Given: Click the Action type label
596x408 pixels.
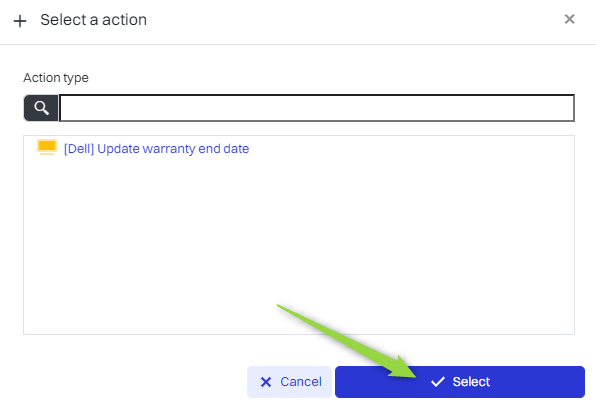Looking at the screenshot, I should tap(56, 78).
